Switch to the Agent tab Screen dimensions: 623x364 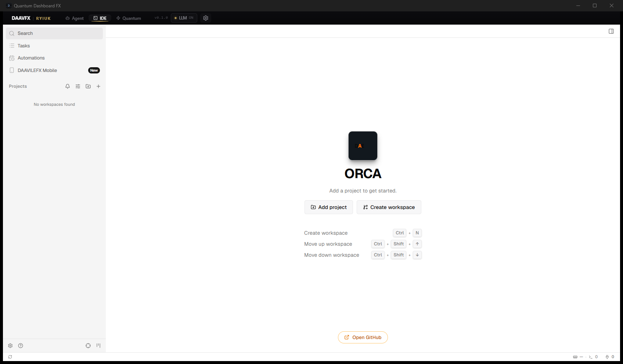[x=75, y=18]
